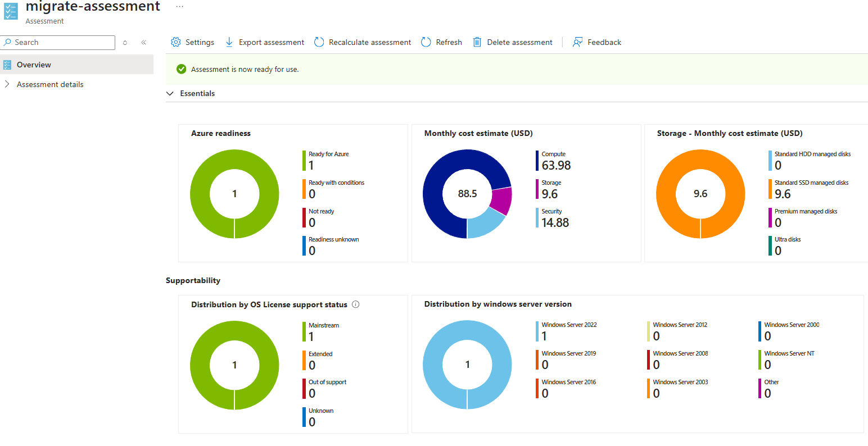Click the magnifier icon in the search box
Screen dimensions: 868x446
tap(8, 42)
